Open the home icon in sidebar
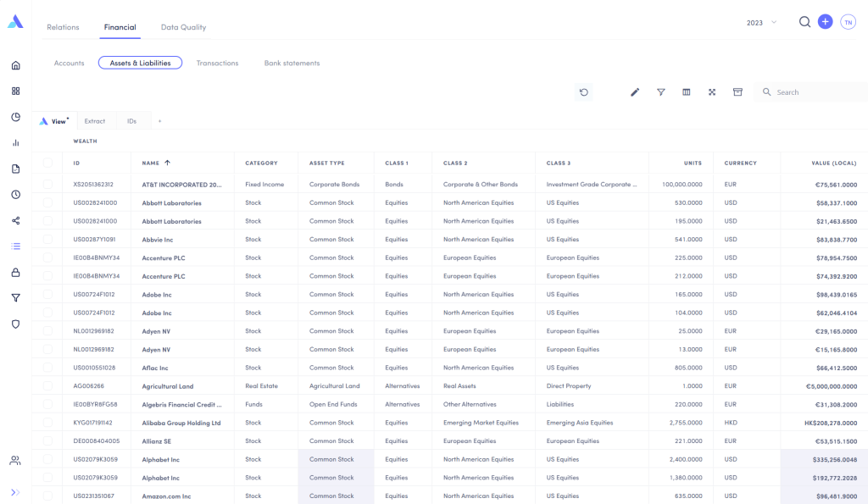This screenshot has height=504, width=868. coord(15,65)
